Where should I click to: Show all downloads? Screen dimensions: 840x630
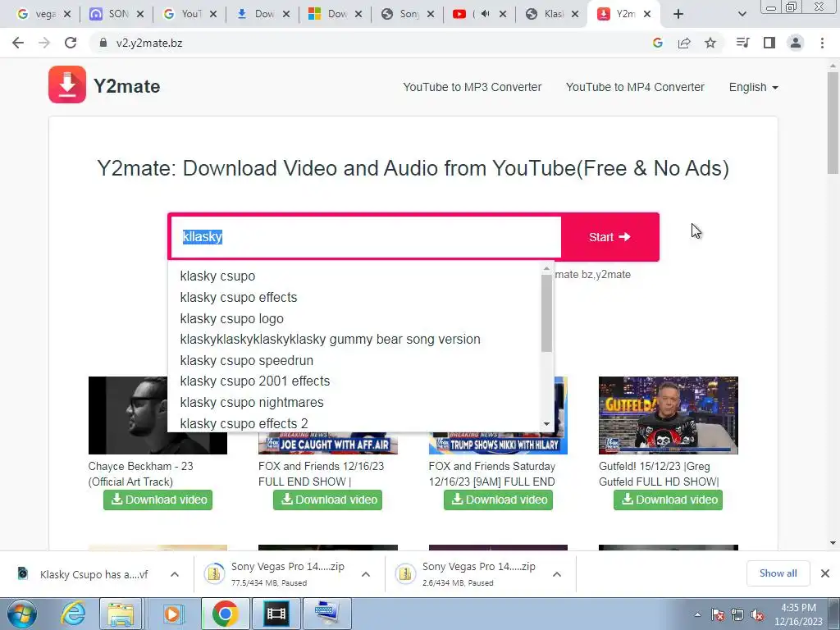(x=778, y=573)
